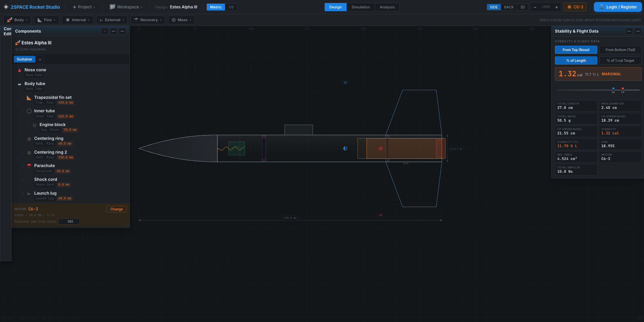Click the Inner tube circle icon
The height and width of the screenshot is (322, 644).
(29, 111)
